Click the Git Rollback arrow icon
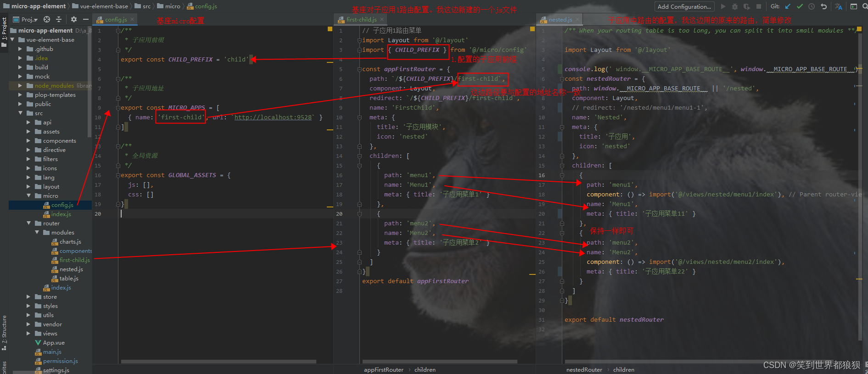Screen dimensions: 868x374 (823, 6)
